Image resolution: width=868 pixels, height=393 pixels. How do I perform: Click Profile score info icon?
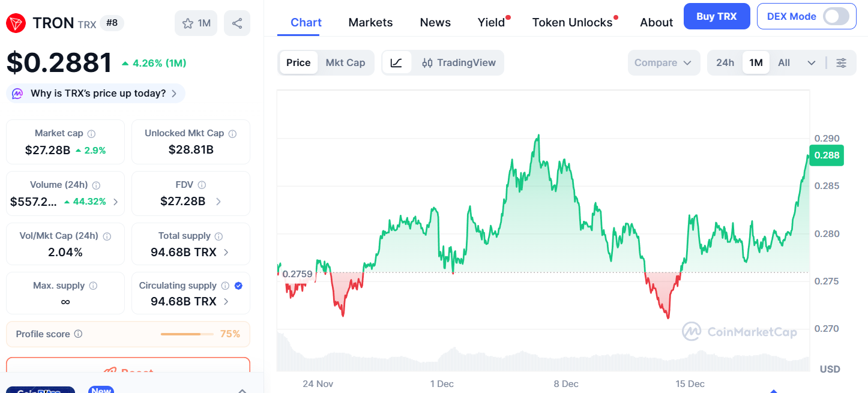pos(78,334)
